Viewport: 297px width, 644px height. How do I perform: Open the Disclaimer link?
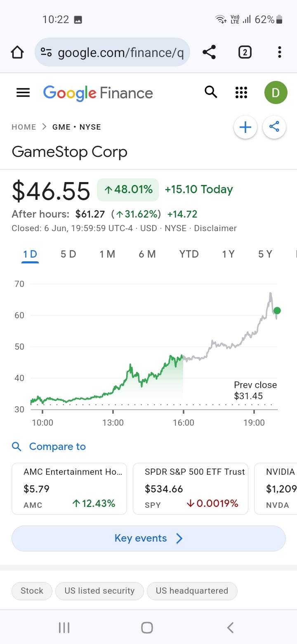pos(215,228)
